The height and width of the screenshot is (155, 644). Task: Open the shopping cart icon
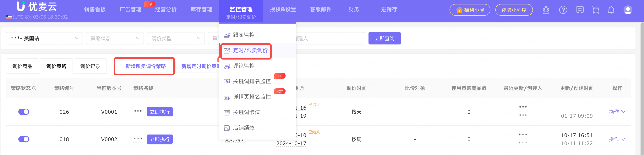596,10
